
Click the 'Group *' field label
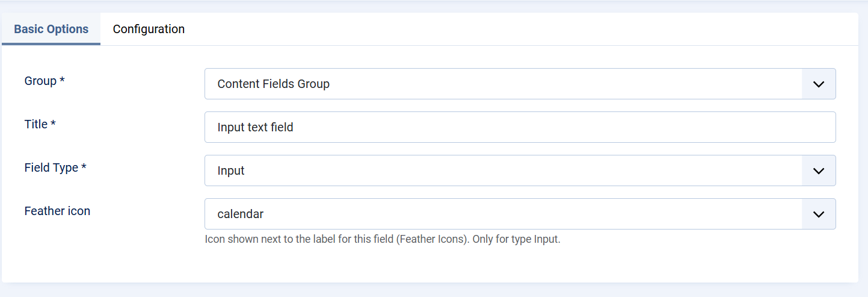pyautogui.click(x=40, y=81)
